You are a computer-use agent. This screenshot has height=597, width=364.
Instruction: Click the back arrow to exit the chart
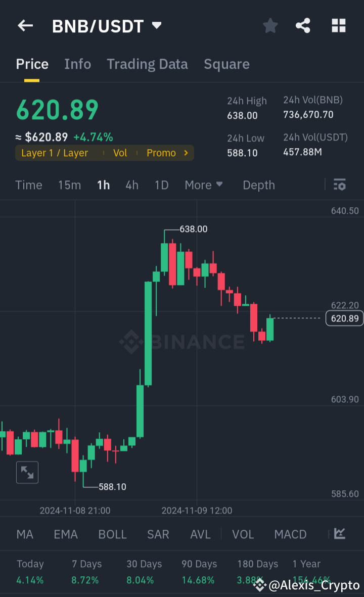pyautogui.click(x=25, y=26)
